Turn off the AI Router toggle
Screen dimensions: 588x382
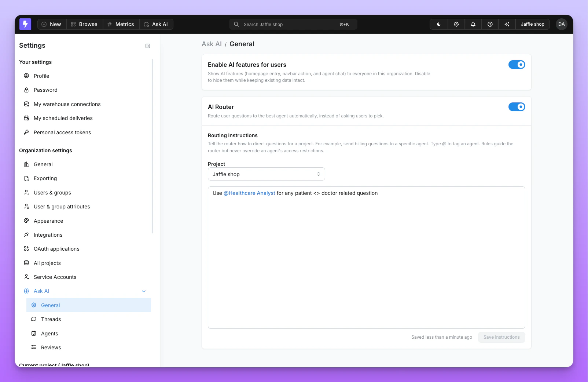point(517,107)
